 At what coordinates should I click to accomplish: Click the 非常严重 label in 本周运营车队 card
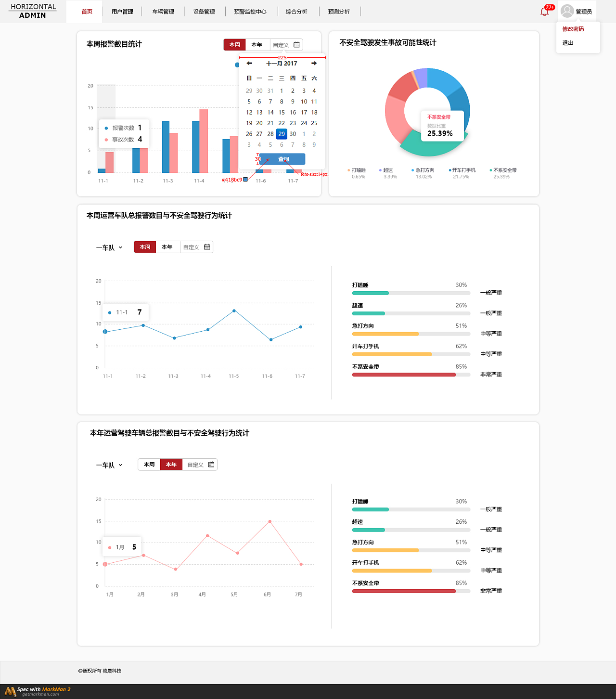[491, 375]
